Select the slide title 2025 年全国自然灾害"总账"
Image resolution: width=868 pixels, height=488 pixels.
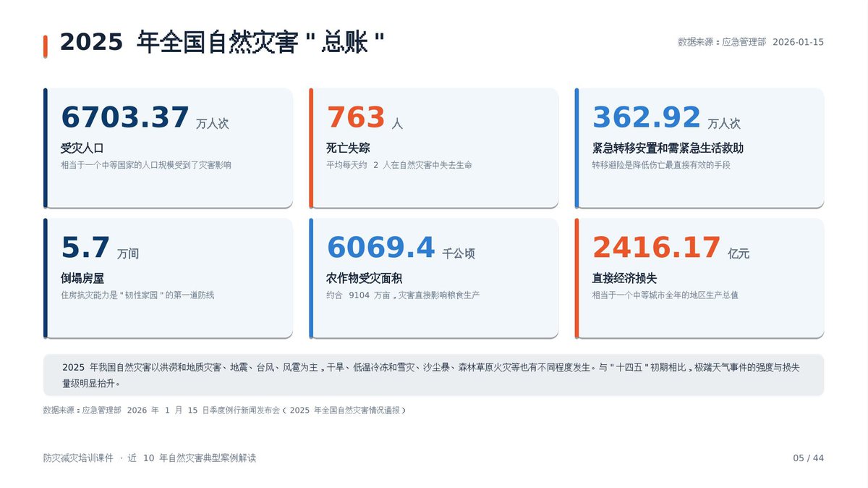coord(221,42)
